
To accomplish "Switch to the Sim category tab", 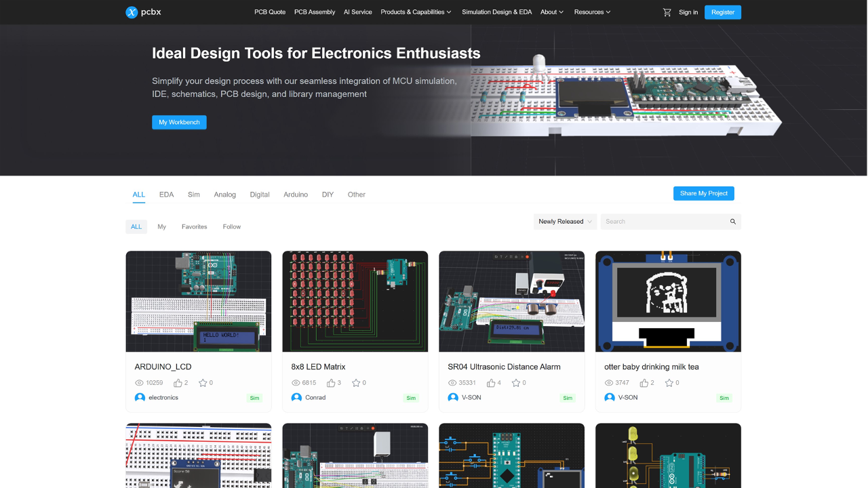I will point(194,195).
